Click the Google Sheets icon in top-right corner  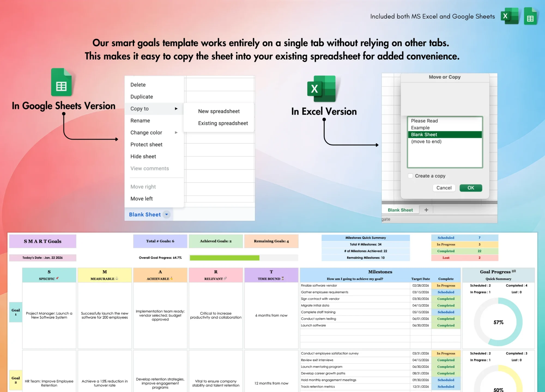pos(530,16)
